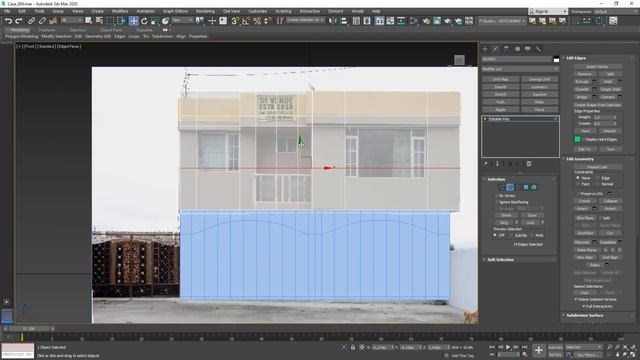This screenshot has width=640, height=360.
Task: Expand the Editable Poly stack entry
Action: tap(485, 119)
